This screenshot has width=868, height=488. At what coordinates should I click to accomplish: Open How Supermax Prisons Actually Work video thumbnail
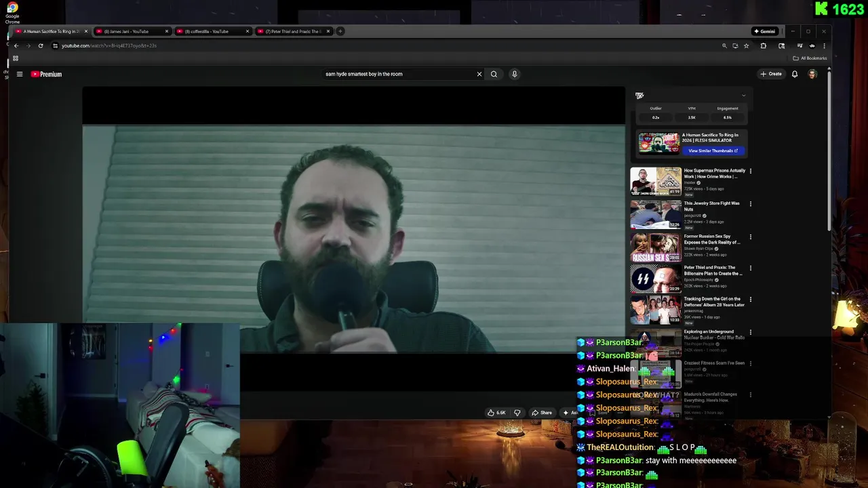pyautogui.click(x=656, y=182)
